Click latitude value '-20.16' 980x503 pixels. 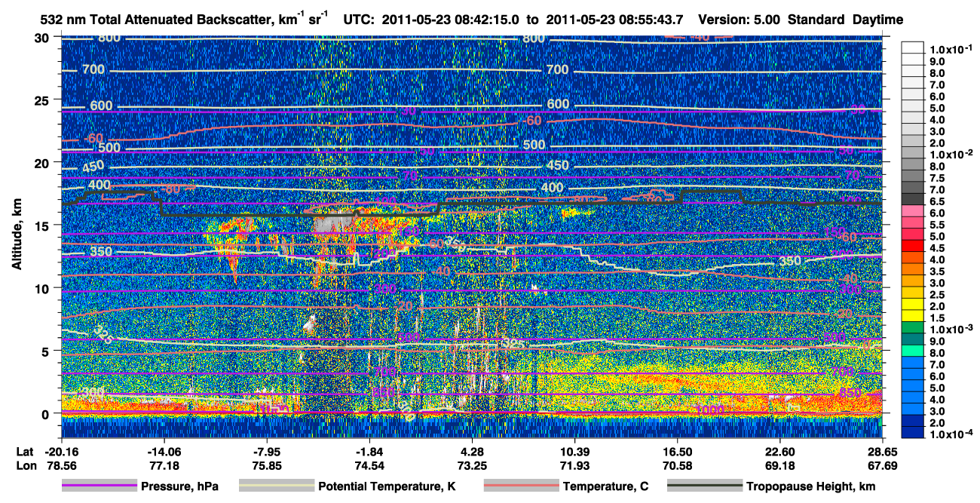pos(61,451)
